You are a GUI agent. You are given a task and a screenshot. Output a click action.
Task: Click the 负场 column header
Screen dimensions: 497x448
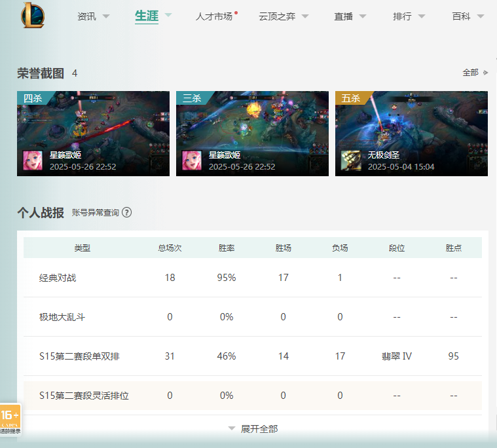(x=340, y=248)
